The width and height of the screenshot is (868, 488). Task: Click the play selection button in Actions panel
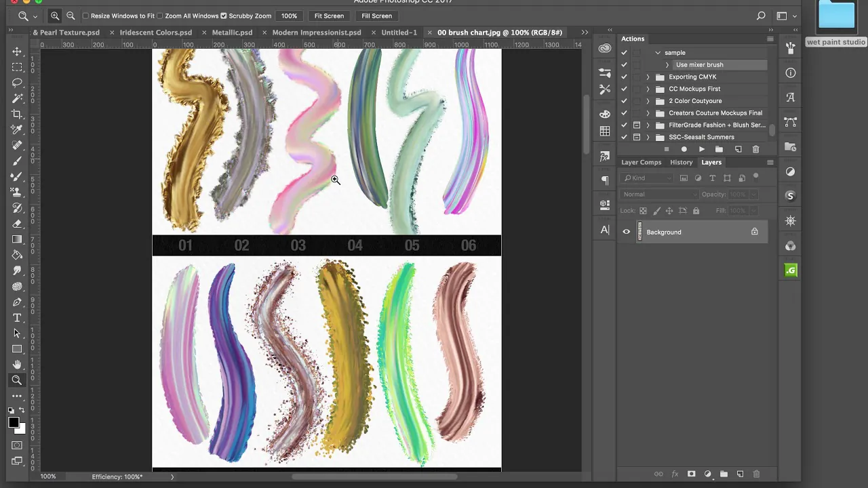click(702, 149)
